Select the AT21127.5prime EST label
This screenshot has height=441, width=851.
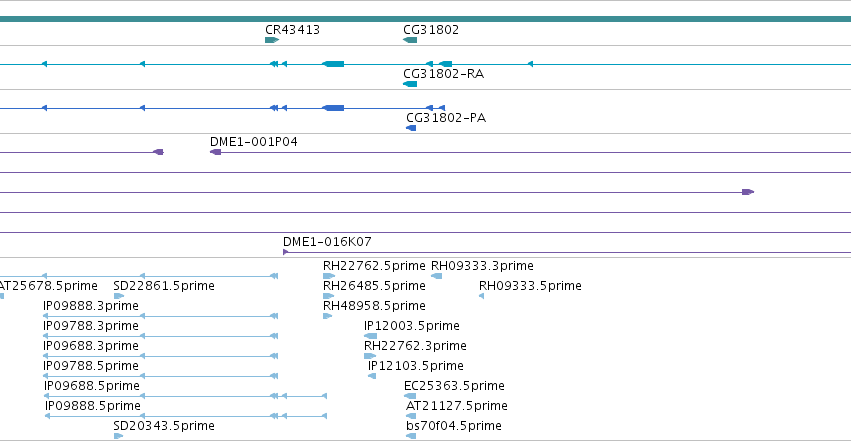click(457, 406)
